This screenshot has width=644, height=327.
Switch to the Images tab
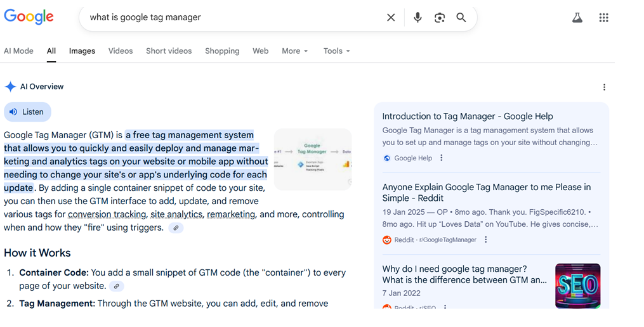[x=82, y=51]
